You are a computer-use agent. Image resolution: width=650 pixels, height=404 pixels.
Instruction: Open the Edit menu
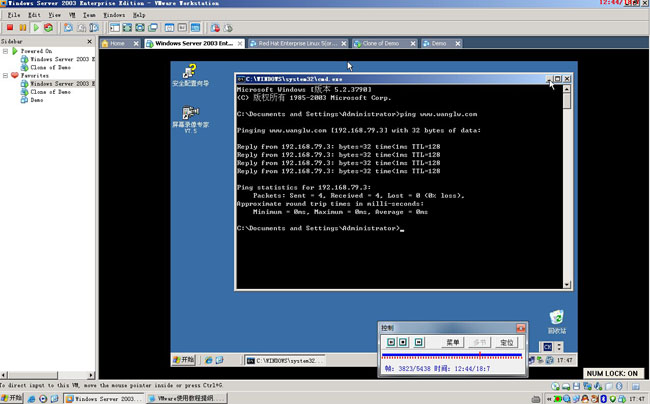pyautogui.click(x=34, y=15)
